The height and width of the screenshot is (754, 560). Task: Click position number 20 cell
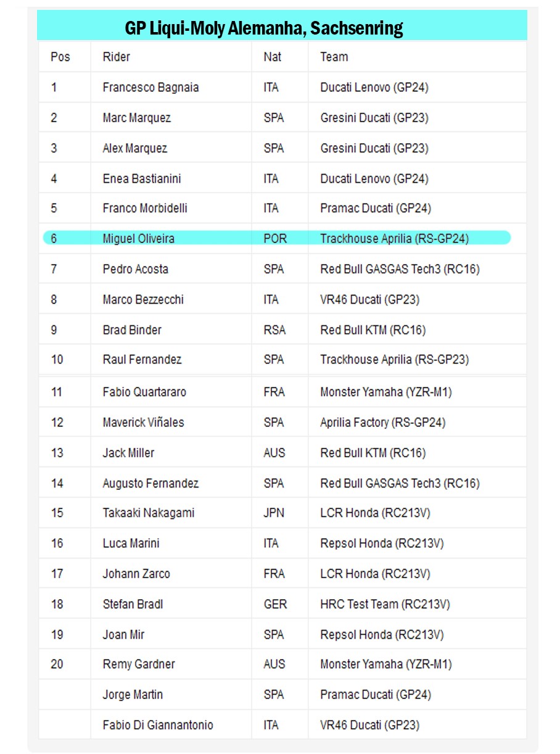point(57,665)
